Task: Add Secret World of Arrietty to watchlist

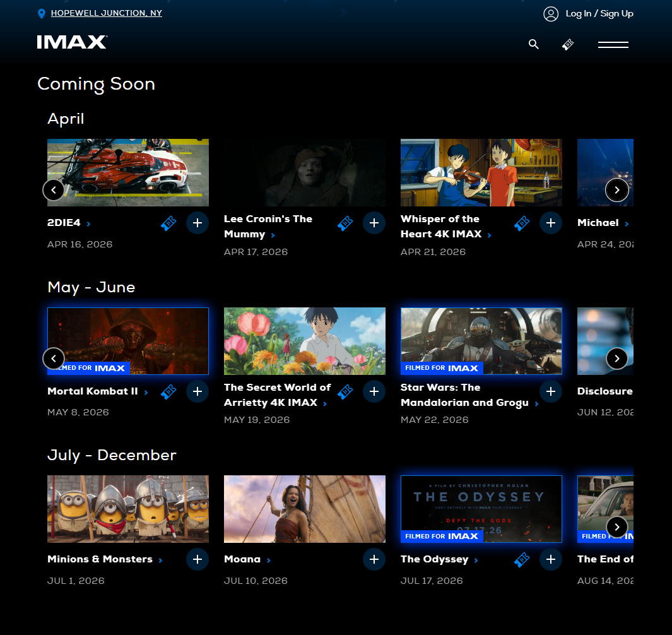Action: [x=374, y=391]
